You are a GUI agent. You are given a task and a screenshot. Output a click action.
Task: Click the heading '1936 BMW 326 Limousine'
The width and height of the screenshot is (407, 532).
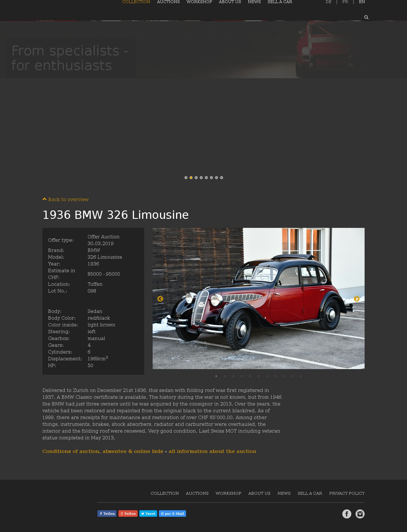116,215
